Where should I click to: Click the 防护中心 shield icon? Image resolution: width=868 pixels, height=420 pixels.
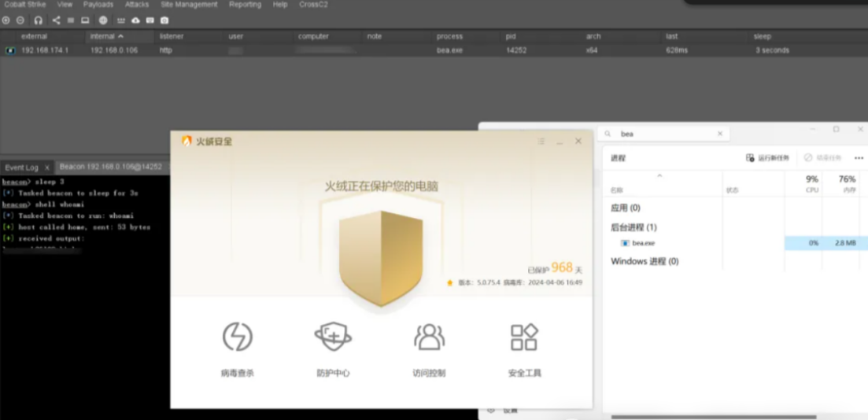pyautogui.click(x=333, y=337)
